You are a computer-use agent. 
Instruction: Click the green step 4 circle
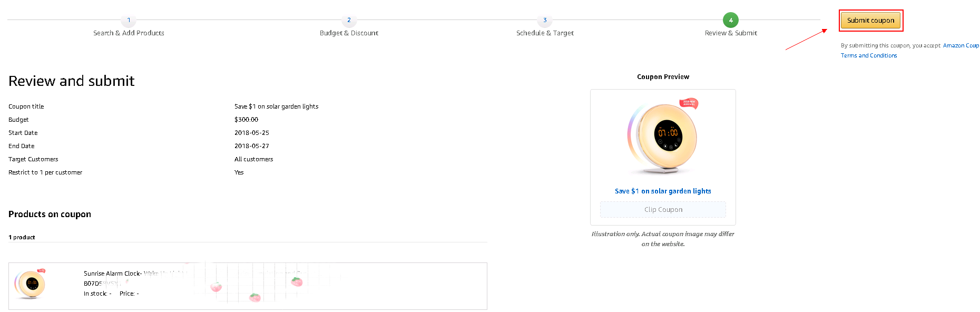click(x=730, y=20)
